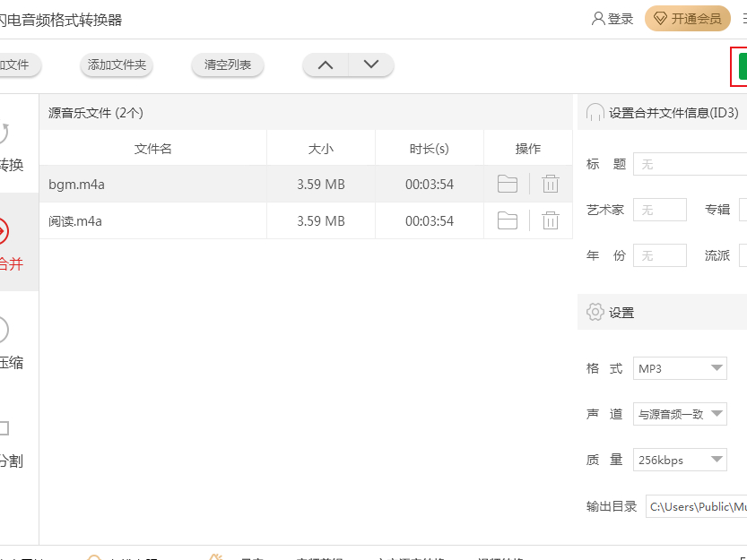
Task: Click the 添加文件夹 button
Action: point(117,65)
